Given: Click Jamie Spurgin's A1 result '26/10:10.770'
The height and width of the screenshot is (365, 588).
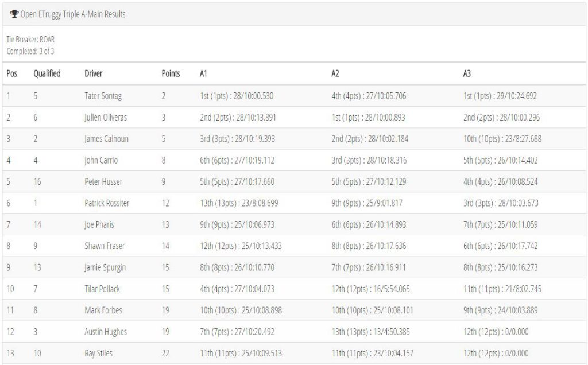Looking at the screenshot, I should click(254, 267).
